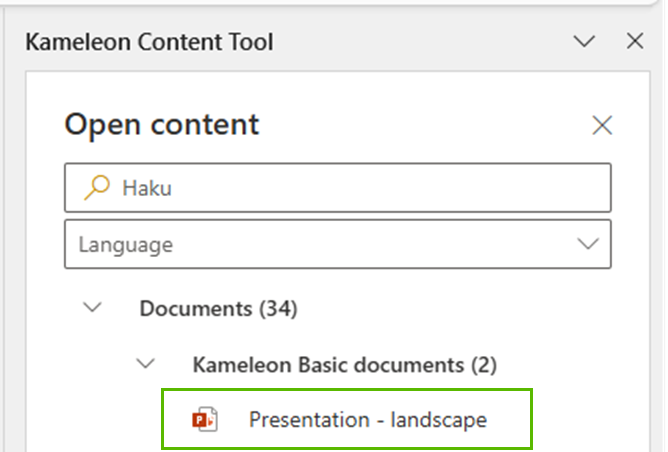
Task: Select Kameleon Basic documents (2) label
Action: 344,364
